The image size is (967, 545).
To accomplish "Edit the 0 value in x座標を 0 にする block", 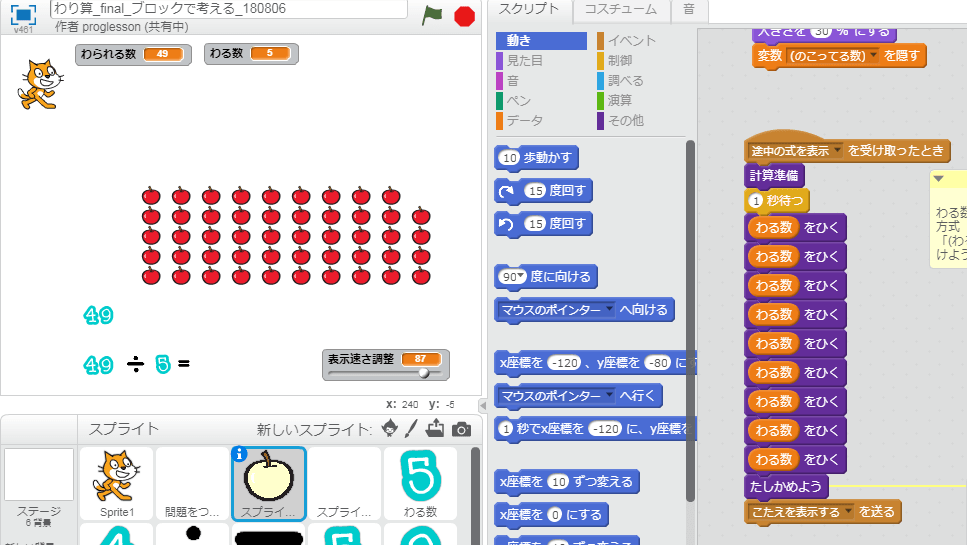I will pyautogui.click(x=554, y=515).
